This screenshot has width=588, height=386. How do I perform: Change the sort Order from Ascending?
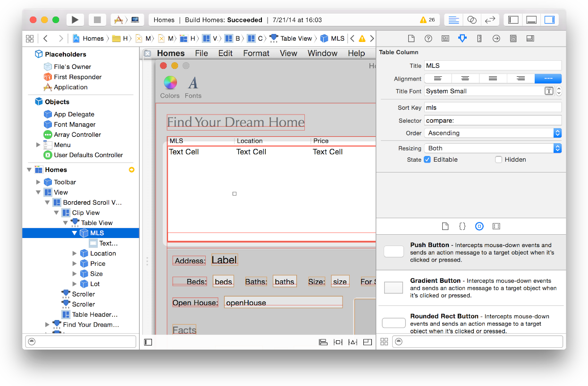tap(557, 132)
